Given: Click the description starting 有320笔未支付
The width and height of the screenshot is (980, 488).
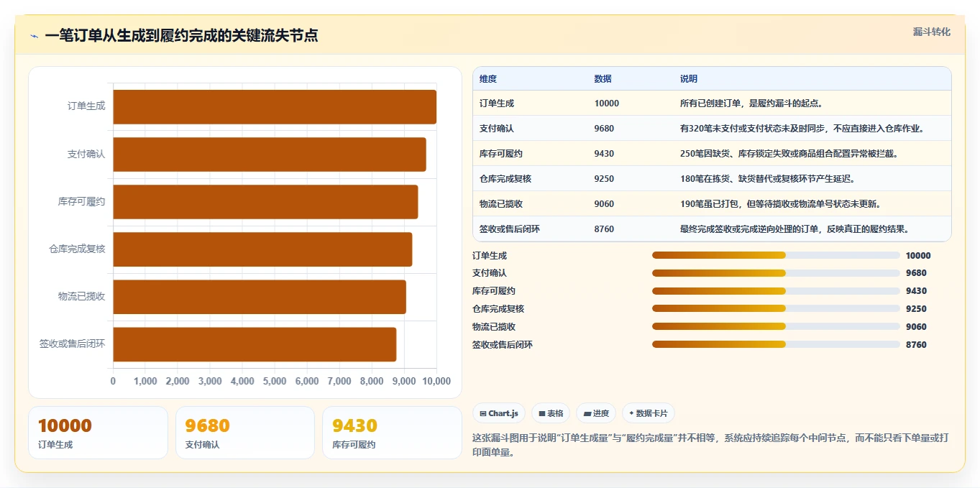Looking at the screenshot, I should click(x=802, y=128).
